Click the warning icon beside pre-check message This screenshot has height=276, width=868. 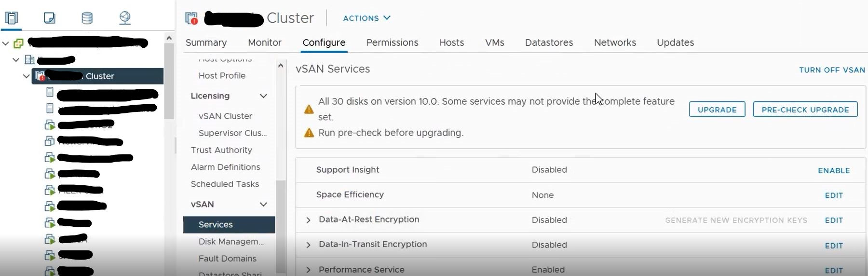pyautogui.click(x=309, y=133)
